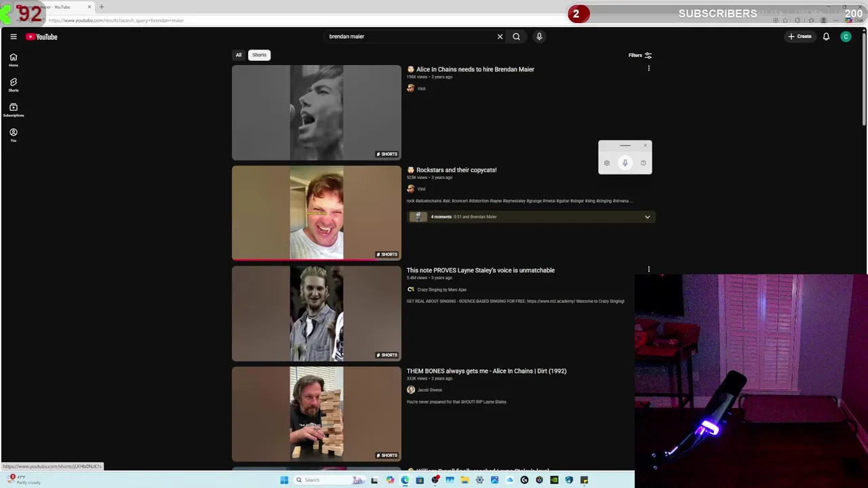Open the weather widget on taskbar

pos(24,479)
